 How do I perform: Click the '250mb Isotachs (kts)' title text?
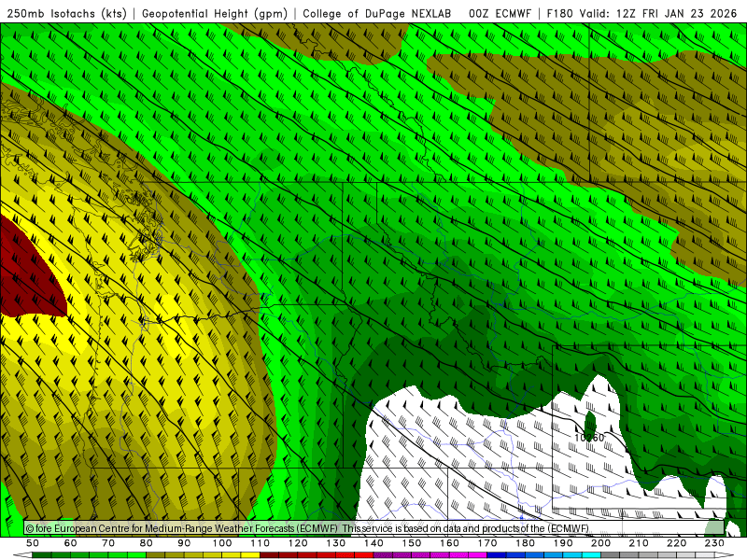67,13
